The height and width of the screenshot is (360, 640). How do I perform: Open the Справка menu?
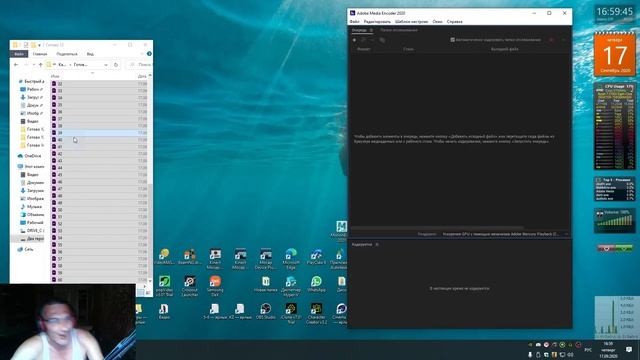pyautogui.click(x=455, y=22)
